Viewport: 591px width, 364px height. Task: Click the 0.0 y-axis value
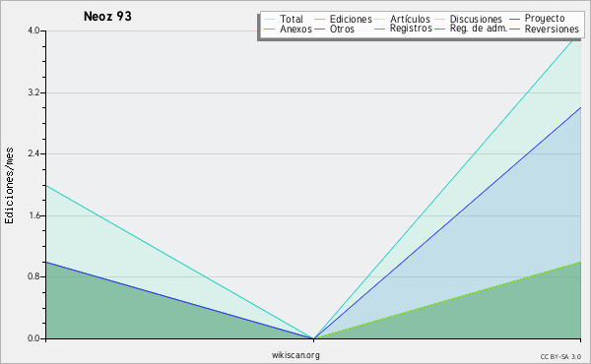coord(33,338)
